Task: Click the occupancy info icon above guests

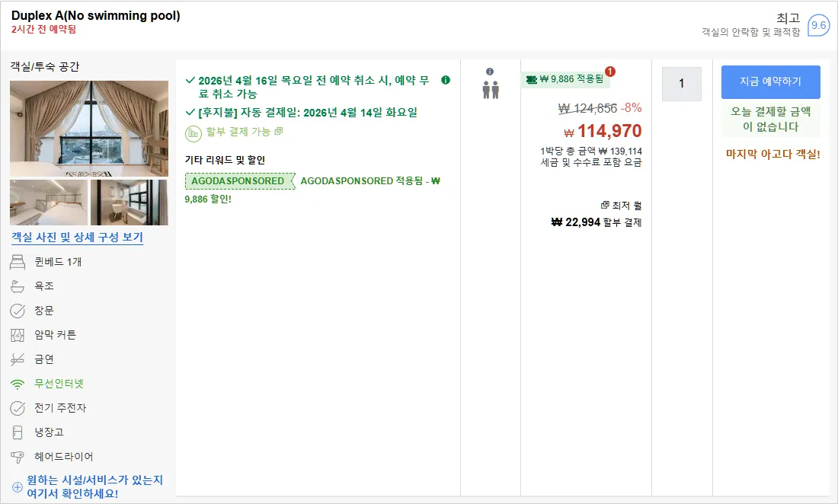Action: (490, 72)
